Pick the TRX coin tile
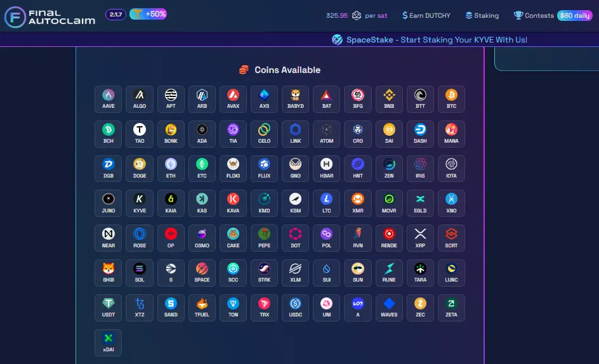 click(x=264, y=308)
